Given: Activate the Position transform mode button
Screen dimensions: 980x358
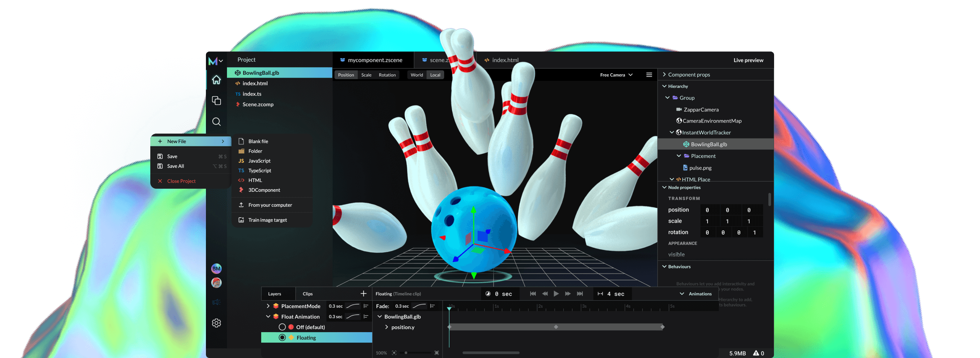Looking at the screenshot, I should click(346, 74).
